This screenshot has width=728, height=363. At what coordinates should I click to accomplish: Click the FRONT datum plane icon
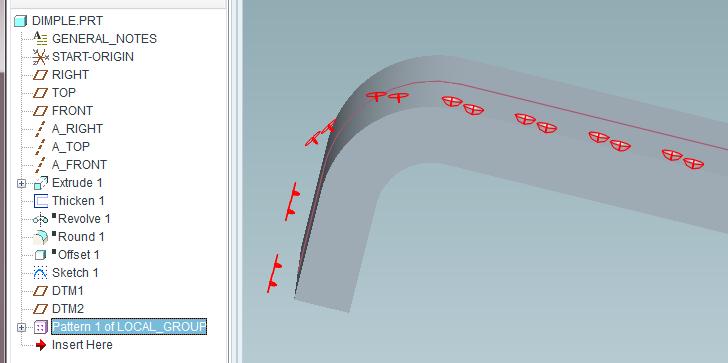pos(41,111)
